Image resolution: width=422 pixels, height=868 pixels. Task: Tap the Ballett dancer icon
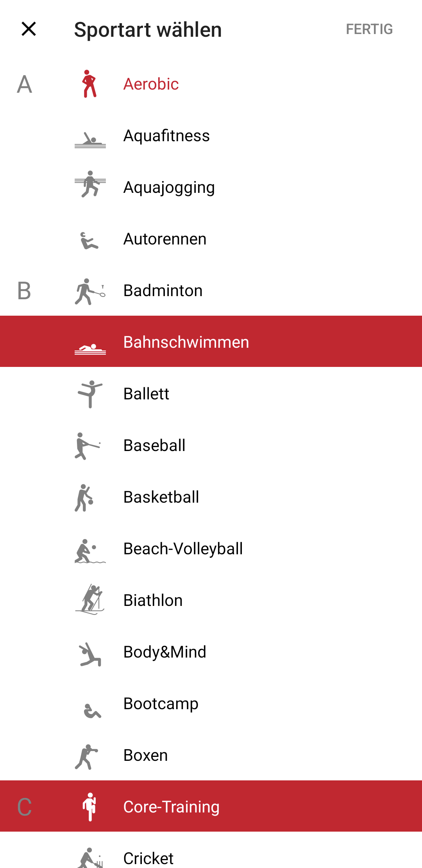point(90,394)
